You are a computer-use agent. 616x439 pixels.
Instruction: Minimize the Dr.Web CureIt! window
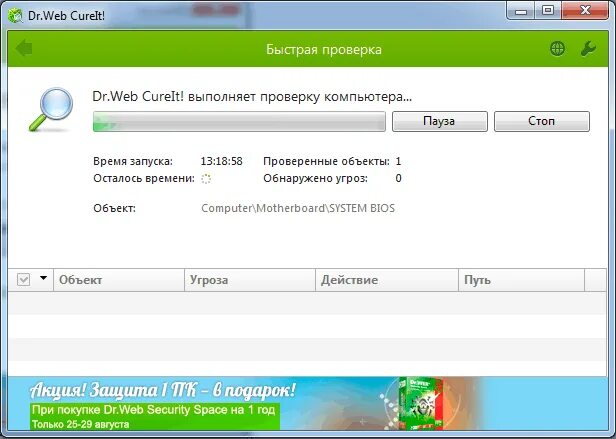click(x=521, y=11)
